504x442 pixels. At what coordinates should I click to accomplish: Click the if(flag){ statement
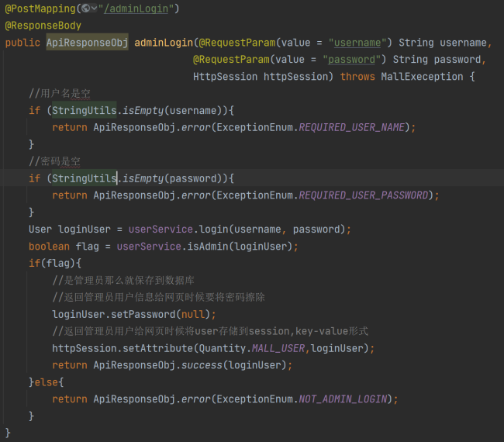[55, 264]
